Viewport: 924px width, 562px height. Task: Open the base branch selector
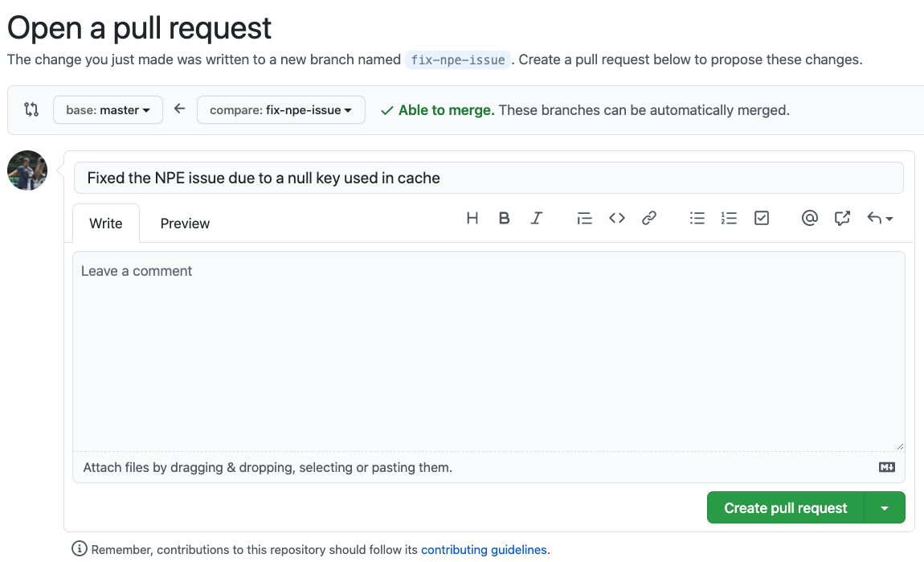[x=108, y=109]
